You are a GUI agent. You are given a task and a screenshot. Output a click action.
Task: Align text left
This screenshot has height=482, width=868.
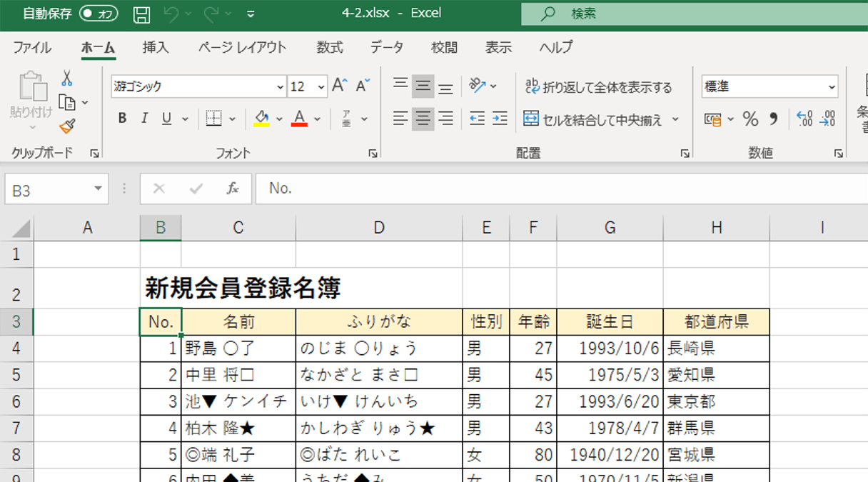400,119
